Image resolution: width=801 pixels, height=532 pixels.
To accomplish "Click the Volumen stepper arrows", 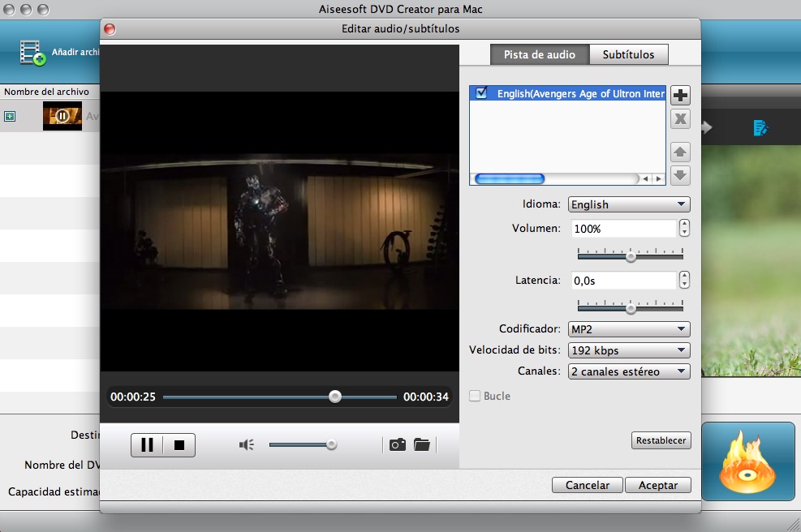I will (684, 228).
